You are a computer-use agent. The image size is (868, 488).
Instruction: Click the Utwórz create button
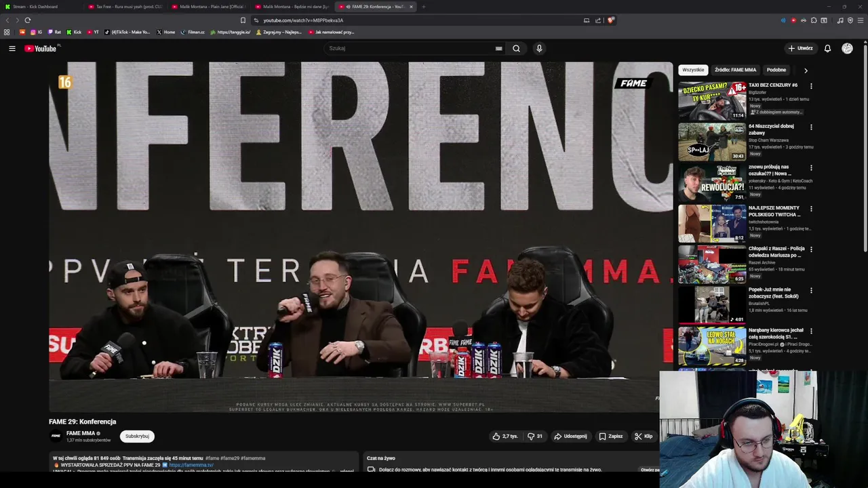click(x=800, y=48)
